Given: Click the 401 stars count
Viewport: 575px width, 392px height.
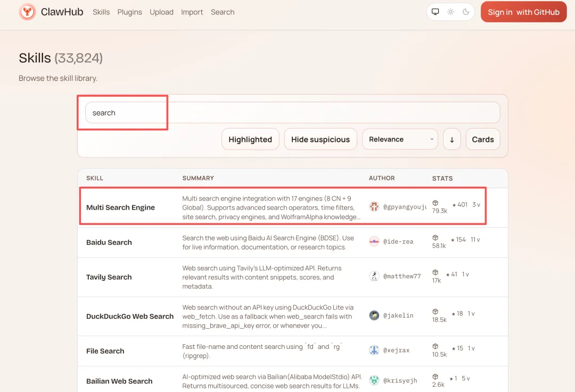Looking at the screenshot, I should (x=460, y=204).
